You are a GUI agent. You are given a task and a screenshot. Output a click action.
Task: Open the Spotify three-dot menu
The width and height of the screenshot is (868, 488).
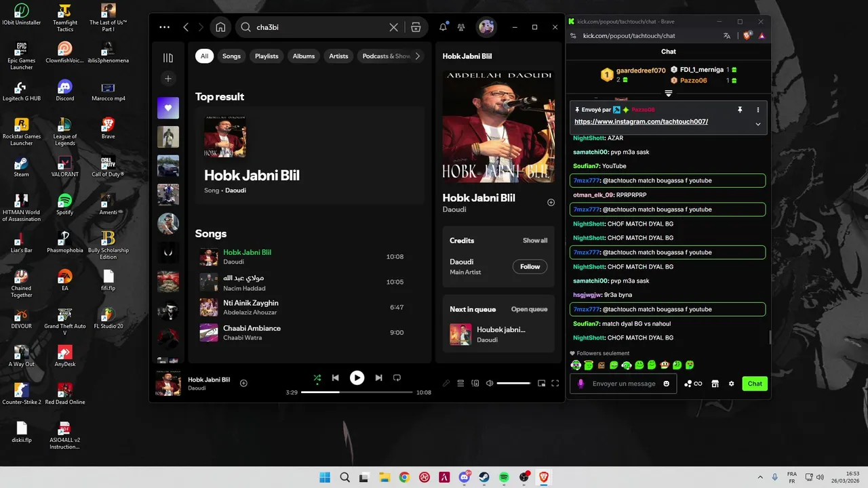(x=164, y=27)
